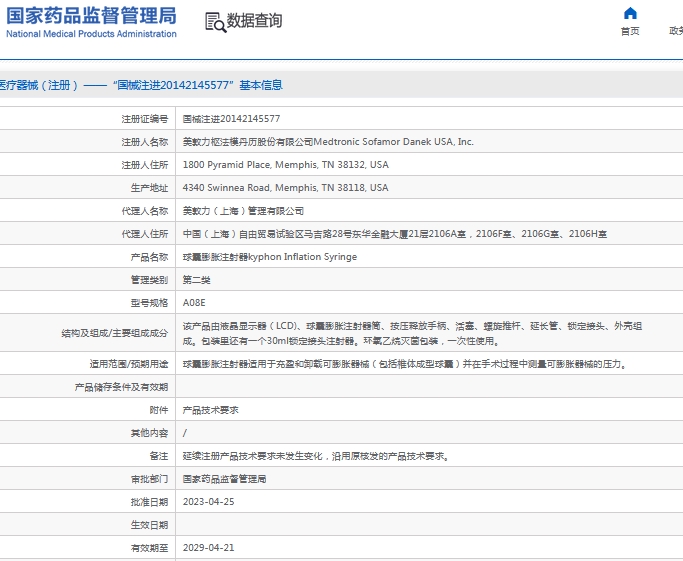Click the 生产地址 row label
683x561 pixels.
click(x=149, y=188)
